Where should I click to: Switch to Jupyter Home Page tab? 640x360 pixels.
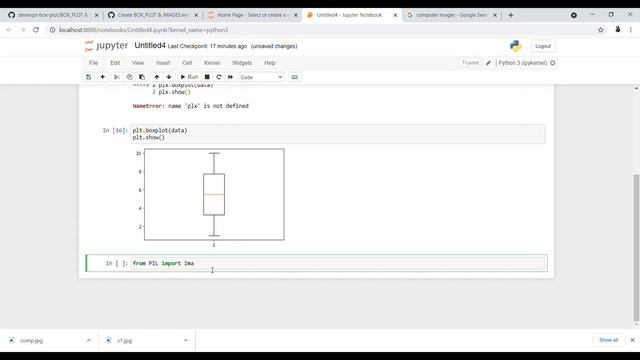pos(252,15)
